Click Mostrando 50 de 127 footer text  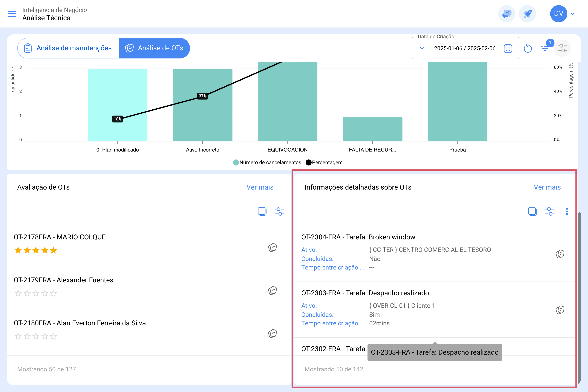point(46,369)
